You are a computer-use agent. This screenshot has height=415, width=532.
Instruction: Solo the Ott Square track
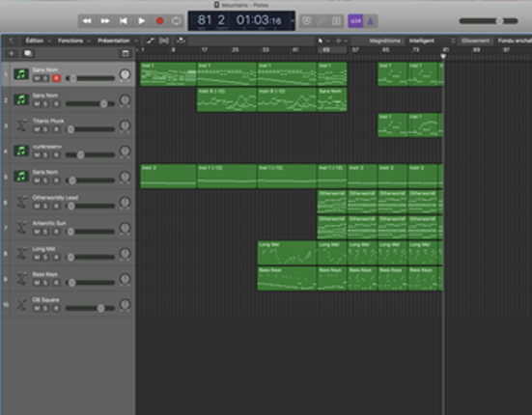46,309
